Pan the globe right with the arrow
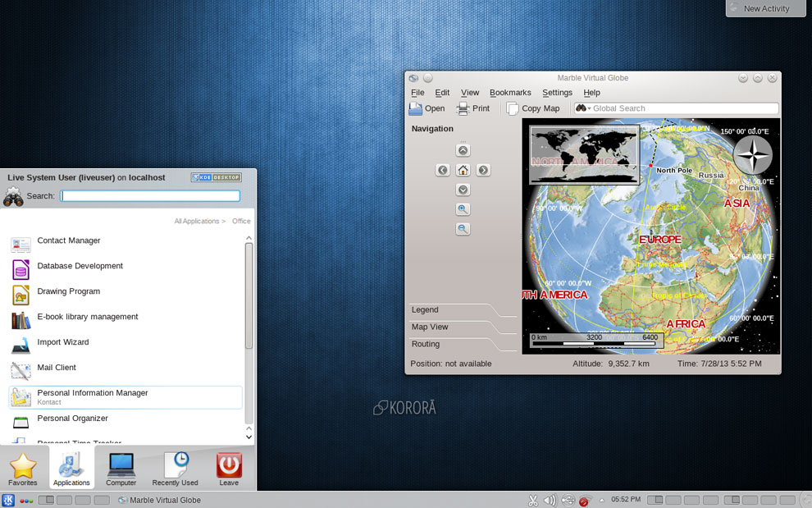This screenshot has width=812, height=508. 483,170
